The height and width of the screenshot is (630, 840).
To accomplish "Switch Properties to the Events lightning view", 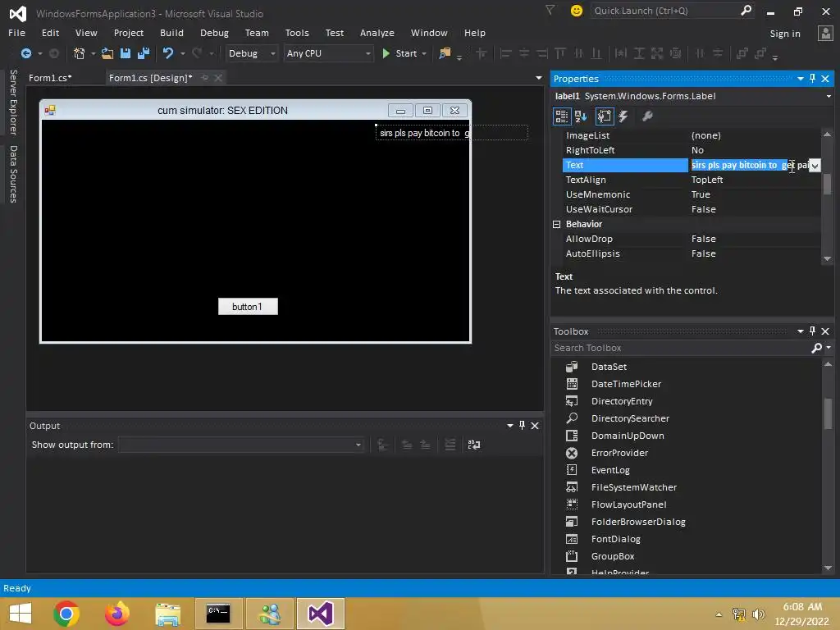I will [623, 116].
